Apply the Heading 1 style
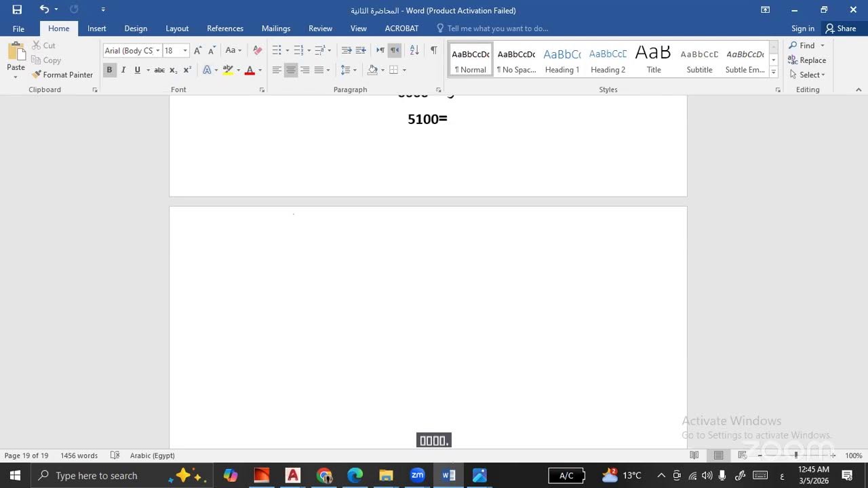This screenshot has height=488, width=868. pos(562,60)
